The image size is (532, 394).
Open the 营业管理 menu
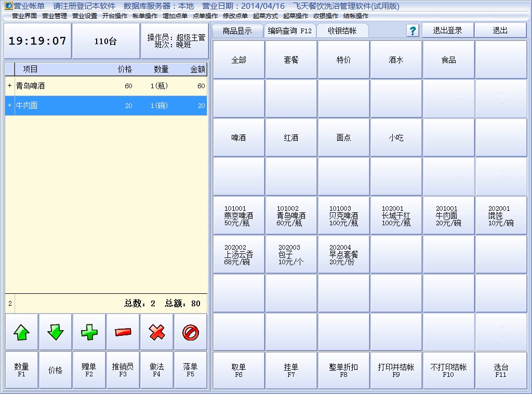[x=55, y=16]
